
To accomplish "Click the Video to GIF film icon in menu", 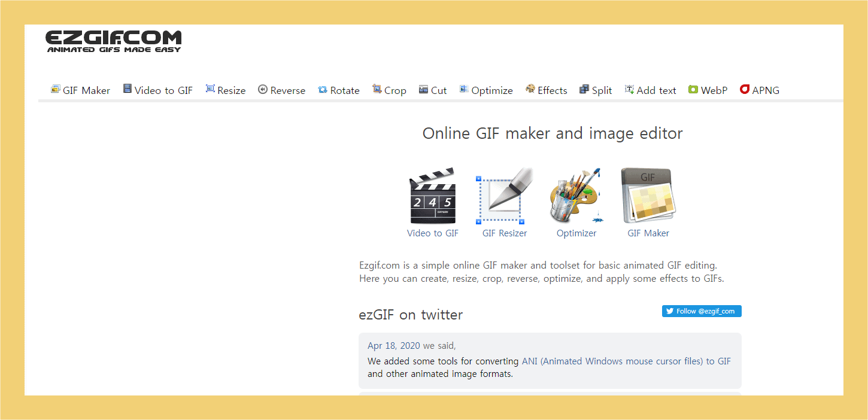I will (128, 89).
